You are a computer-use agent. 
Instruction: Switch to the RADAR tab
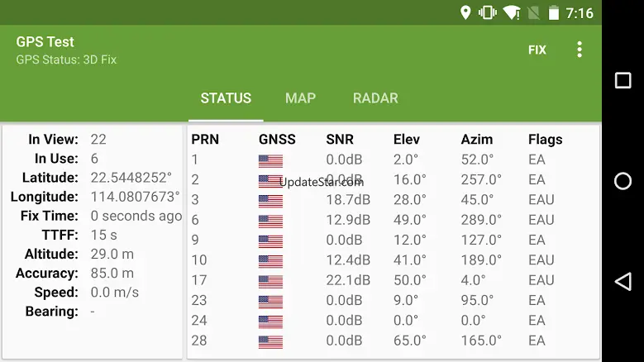375,98
